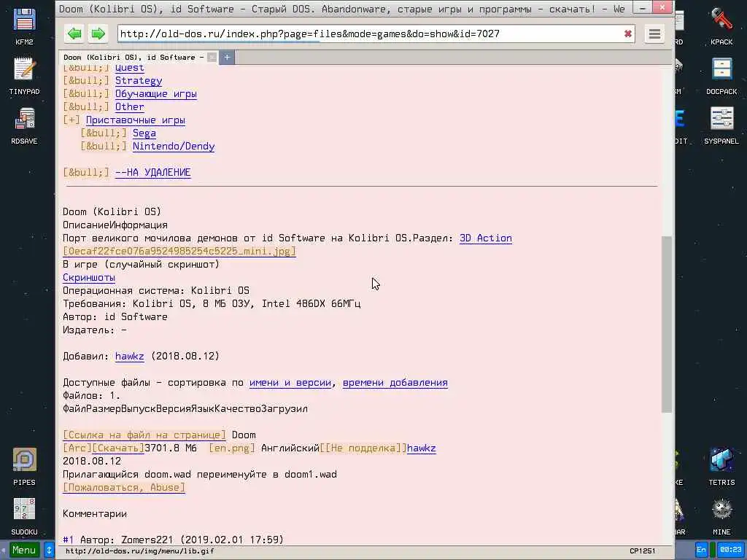This screenshot has width=747, height=560.
Task: Click comment #1 anchor
Action: tap(68, 540)
